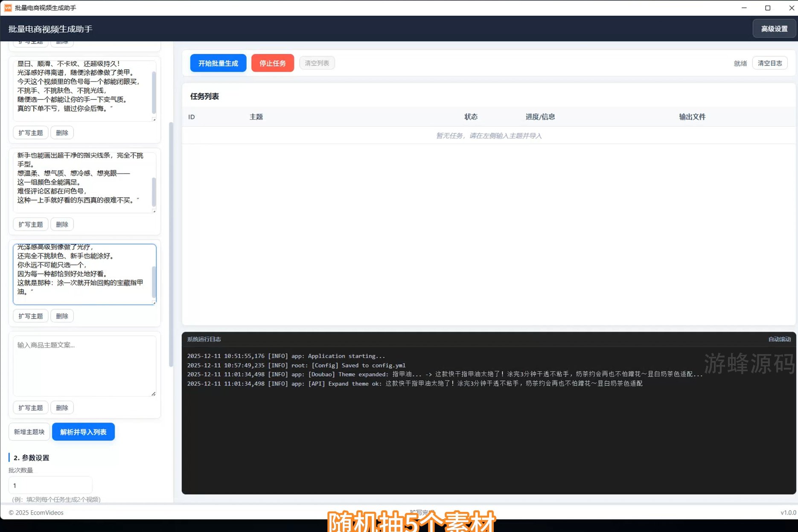Click the 主题 column header

point(256,117)
